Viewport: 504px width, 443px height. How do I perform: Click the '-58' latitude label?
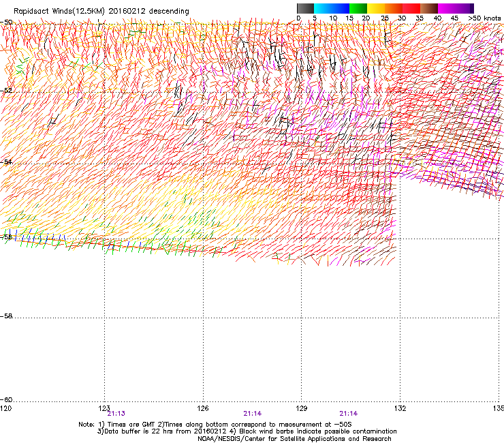click(6, 316)
